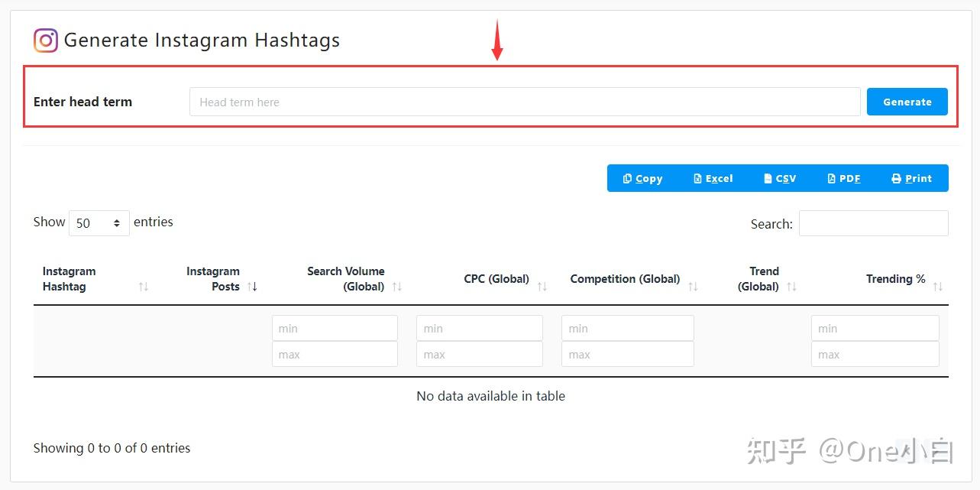Click the Excel export icon
This screenshot has width=980, height=490.
(x=698, y=178)
